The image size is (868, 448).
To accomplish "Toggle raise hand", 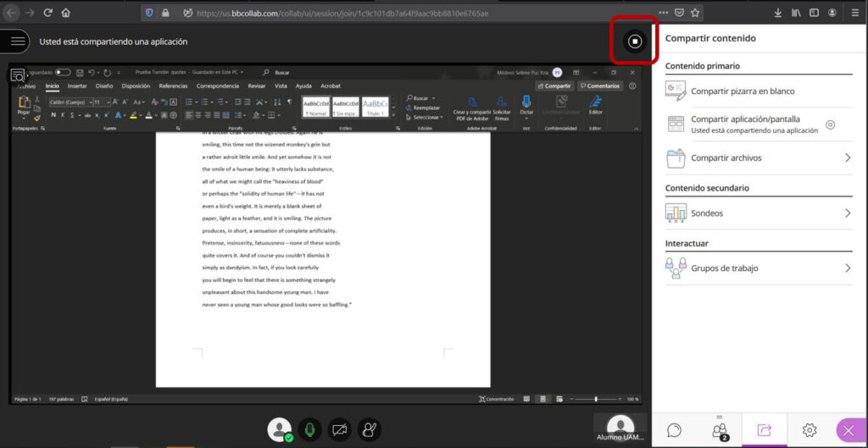I will [x=369, y=430].
